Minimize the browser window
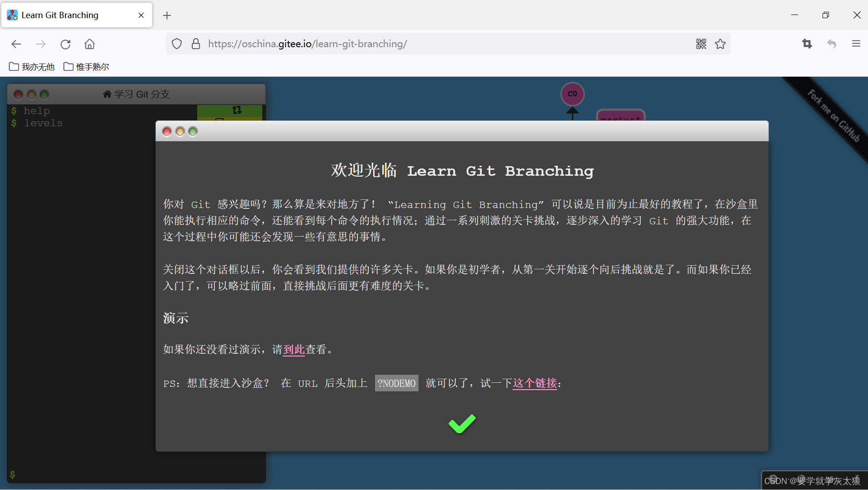 click(x=794, y=15)
